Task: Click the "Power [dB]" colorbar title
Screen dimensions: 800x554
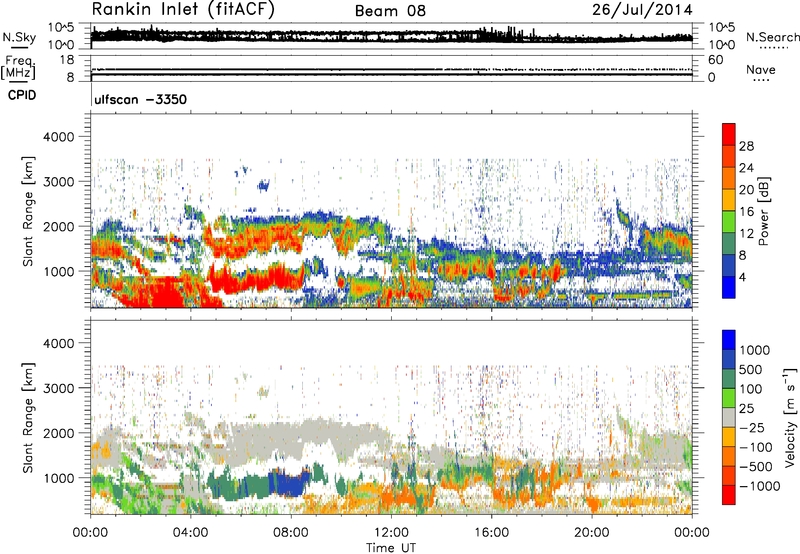Action: pos(764,211)
